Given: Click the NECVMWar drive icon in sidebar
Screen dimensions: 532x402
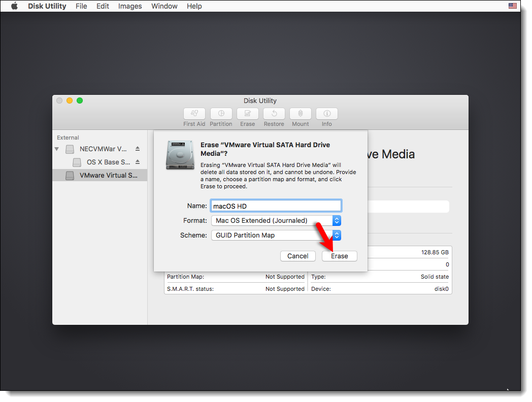Looking at the screenshot, I should point(70,149).
